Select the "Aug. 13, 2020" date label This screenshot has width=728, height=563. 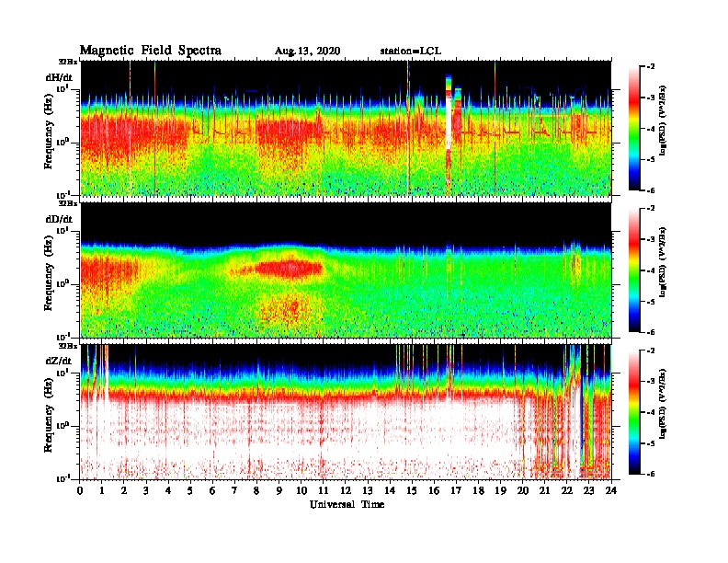tap(307, 52)
